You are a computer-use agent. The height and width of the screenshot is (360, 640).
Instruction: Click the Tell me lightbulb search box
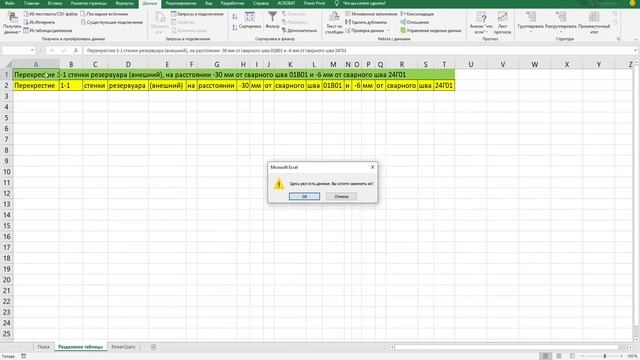pos(361,3)
